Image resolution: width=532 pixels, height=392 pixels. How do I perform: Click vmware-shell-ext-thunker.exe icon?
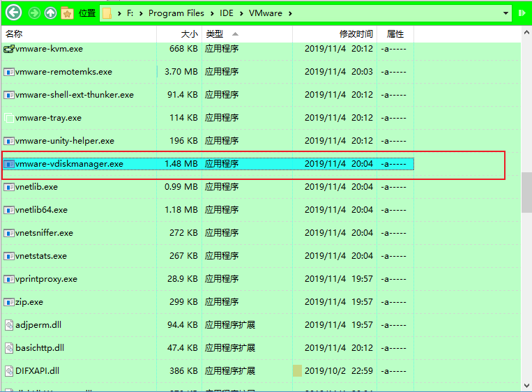[9, 95]
